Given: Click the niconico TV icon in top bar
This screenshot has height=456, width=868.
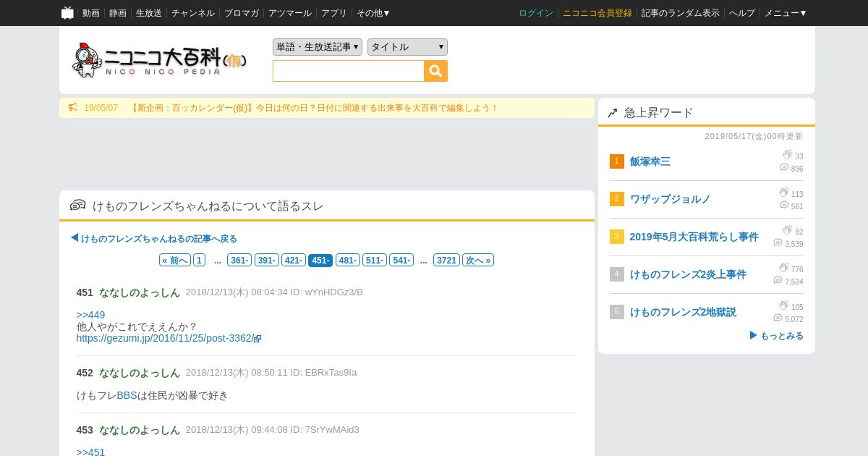Looking at the screenshot, I should [x=67, y=12].
